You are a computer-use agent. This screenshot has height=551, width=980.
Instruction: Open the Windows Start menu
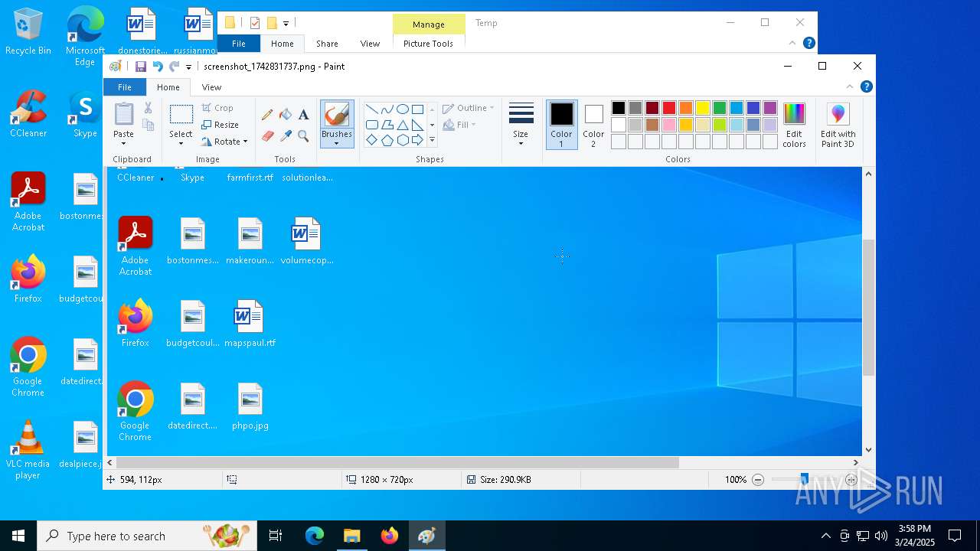coord(18,536)
